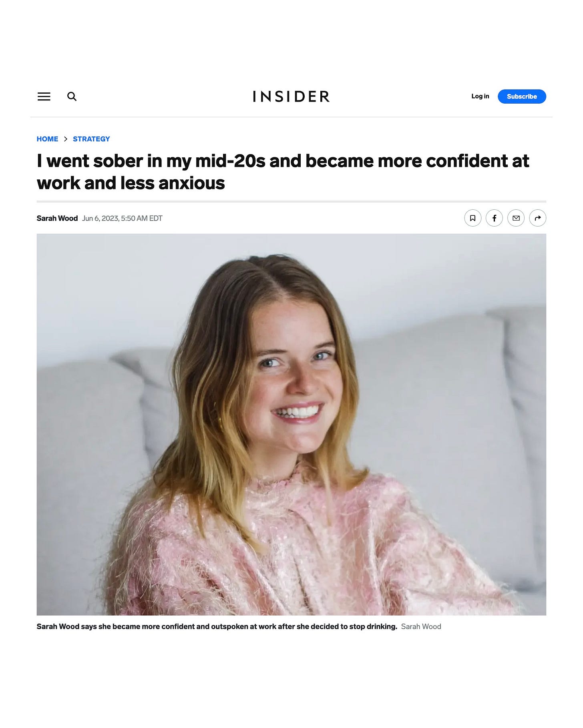Open author Sarah Wood's byline profile
This screenshot has height=728, width=583.
coord(57,218)
